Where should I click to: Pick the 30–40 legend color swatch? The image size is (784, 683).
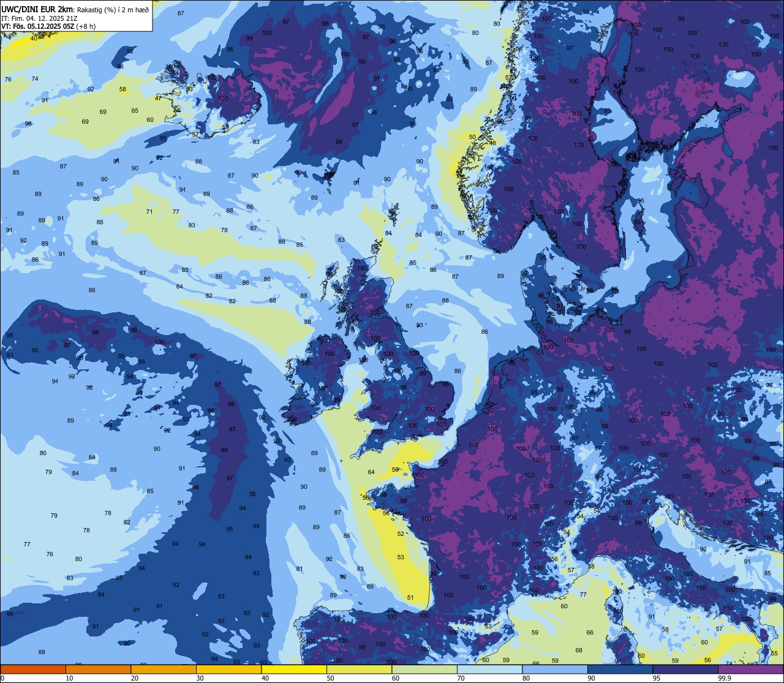[x=228, y=669]
